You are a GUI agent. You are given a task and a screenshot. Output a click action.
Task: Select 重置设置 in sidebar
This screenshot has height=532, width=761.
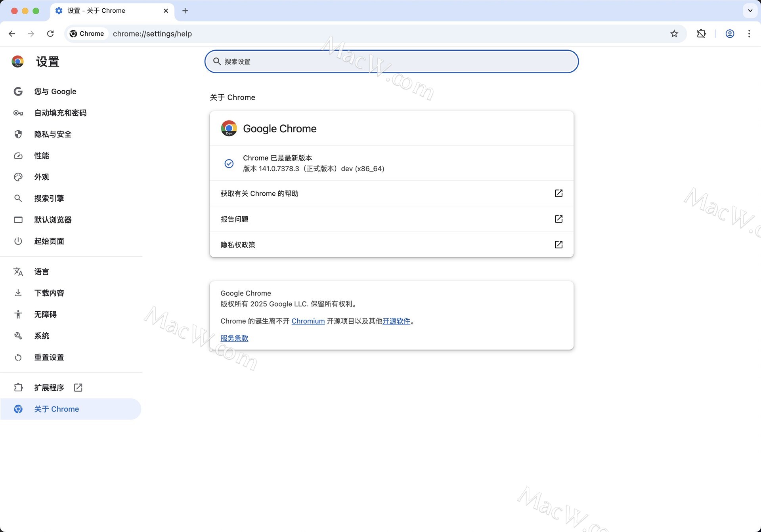click(71, 357)
